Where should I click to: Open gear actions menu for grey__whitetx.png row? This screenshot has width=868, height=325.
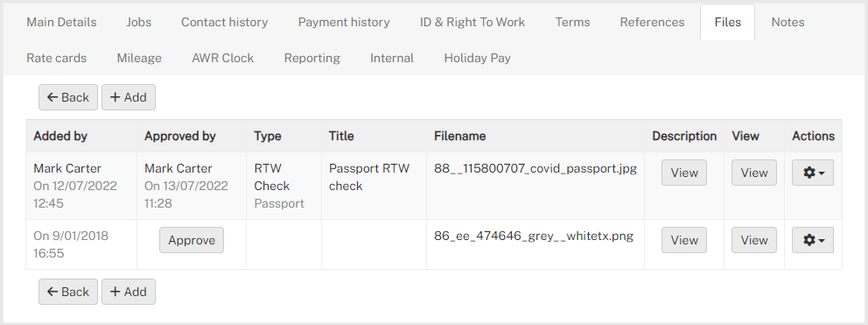tap(813, 240)
